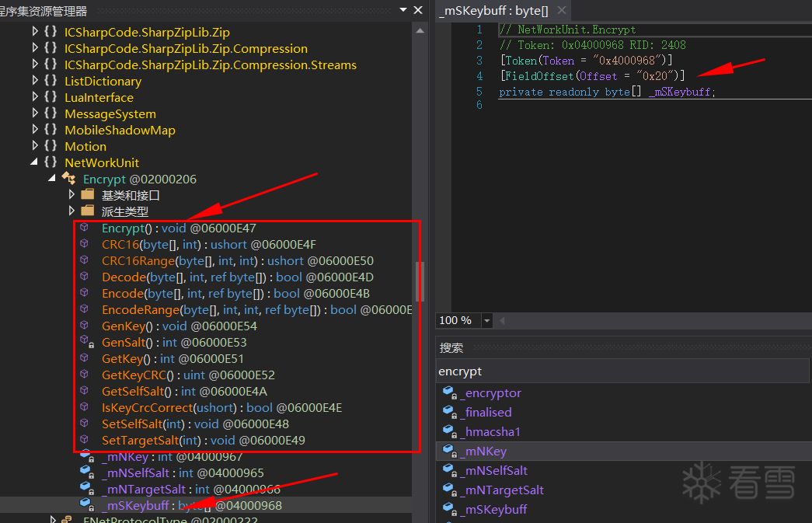The image size is (812, 523).
Task: Open the 100 % zoom dropdown
Action: [486, 320]
